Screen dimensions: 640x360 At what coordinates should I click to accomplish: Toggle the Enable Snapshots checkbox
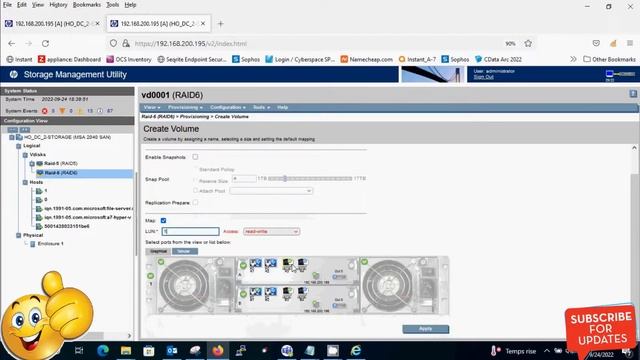[x=196, y=157]
